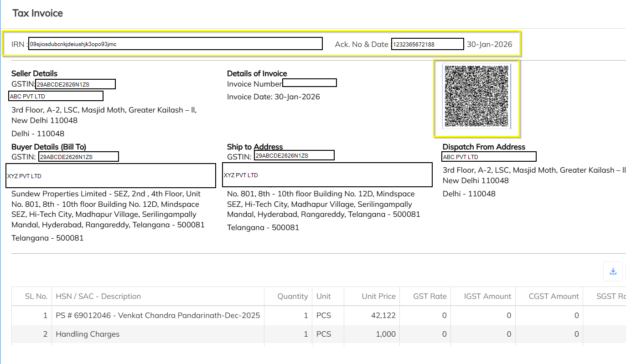
Task: Click the HSN / SAC - Description header
Action: pyautogui.click(x=98, y=296)
